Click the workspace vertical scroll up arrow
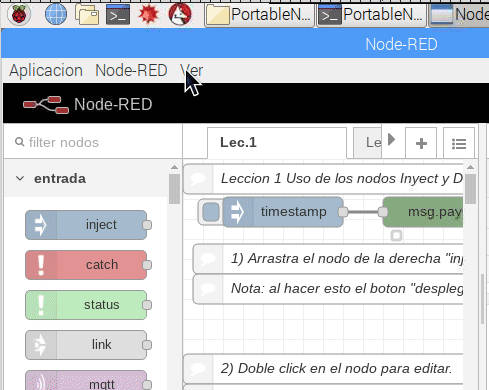The image size is (489, 390). 470,167
